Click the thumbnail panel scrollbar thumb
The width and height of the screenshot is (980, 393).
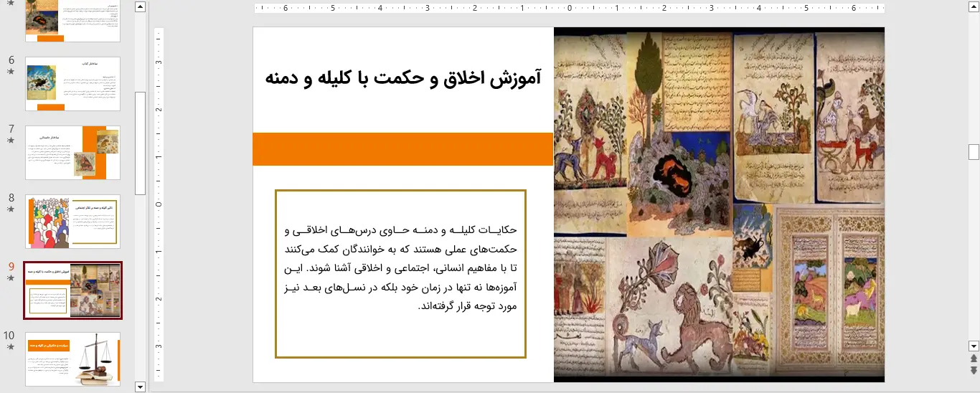(140, 143)
